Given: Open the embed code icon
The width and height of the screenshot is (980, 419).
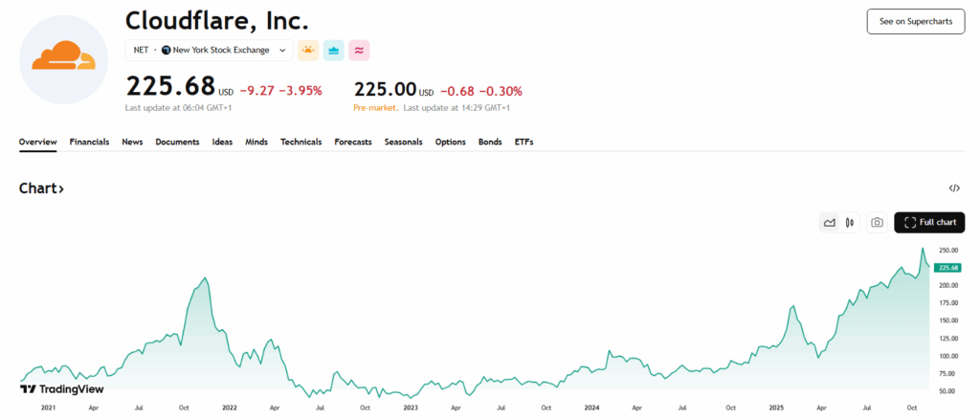Looking at the screenshot, I should [954, 188].
